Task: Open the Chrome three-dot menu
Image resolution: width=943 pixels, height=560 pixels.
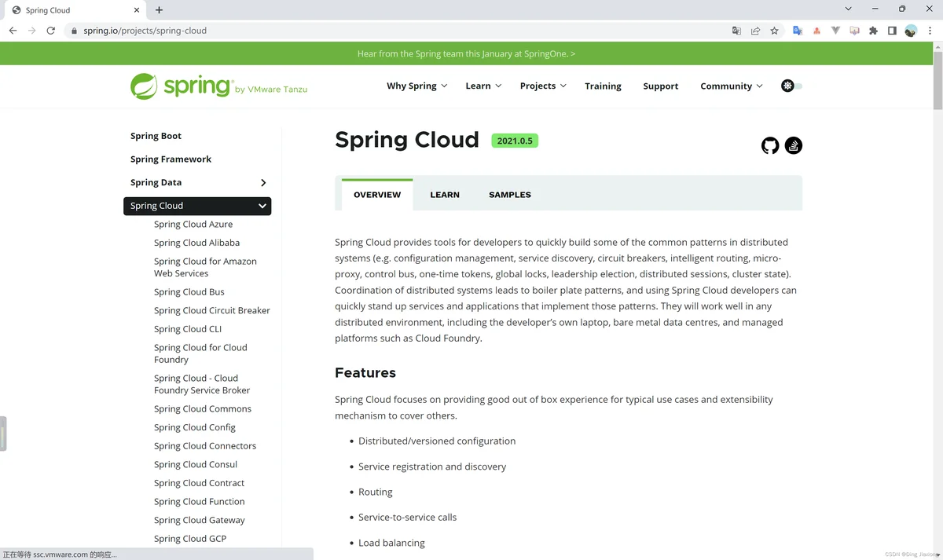Action: [x=930, y=31]
